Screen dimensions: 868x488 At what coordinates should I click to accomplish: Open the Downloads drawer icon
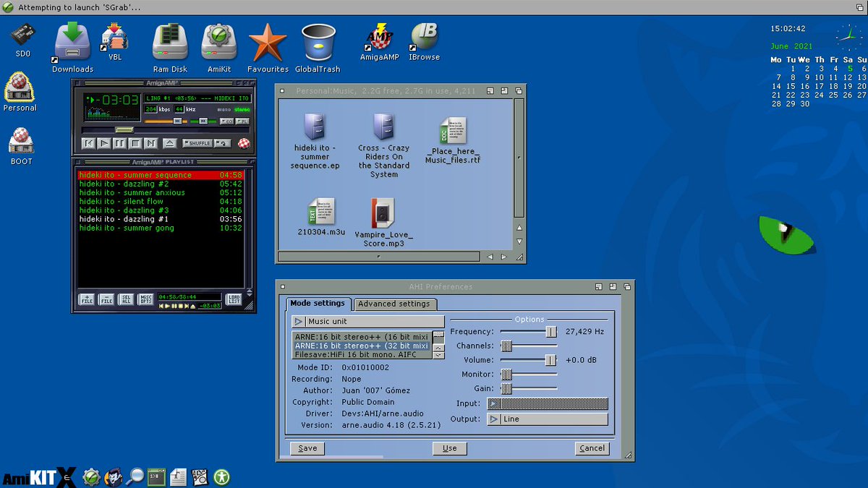coord(72,43)
